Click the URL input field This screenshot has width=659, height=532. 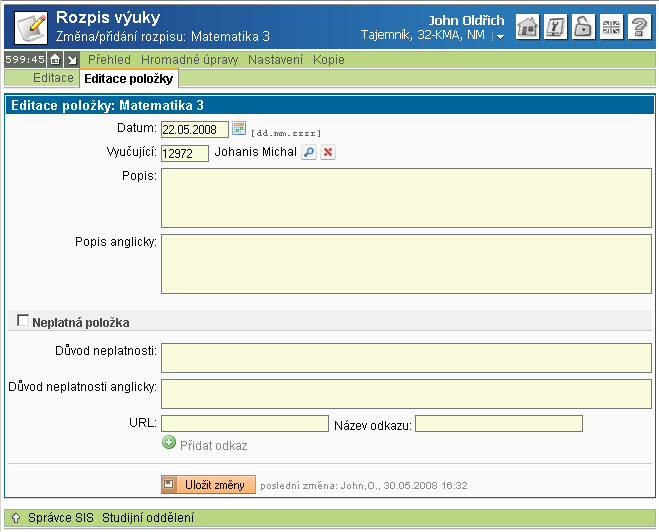[x=245, y=424]
